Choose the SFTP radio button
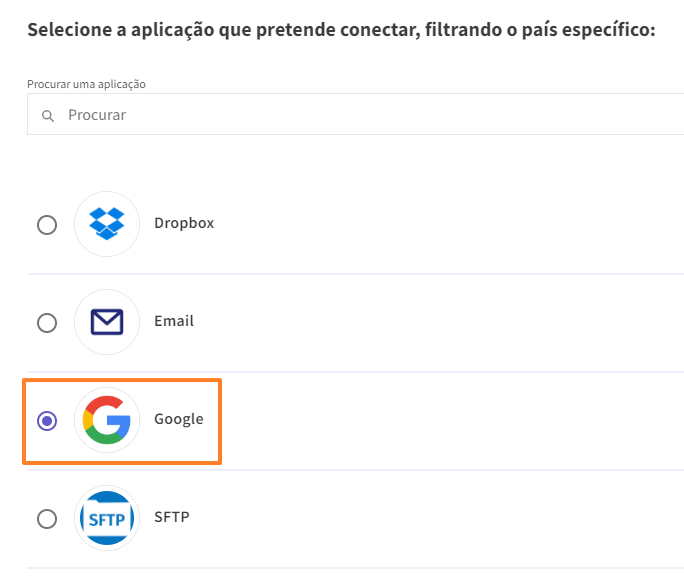684x580 pixels. point(47,519)
